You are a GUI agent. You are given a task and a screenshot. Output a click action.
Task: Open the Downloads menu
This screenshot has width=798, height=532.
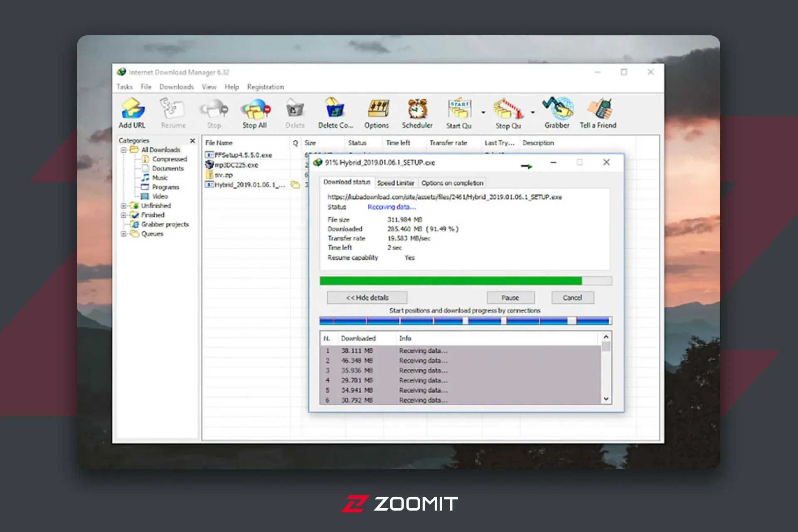pos(177,87)
